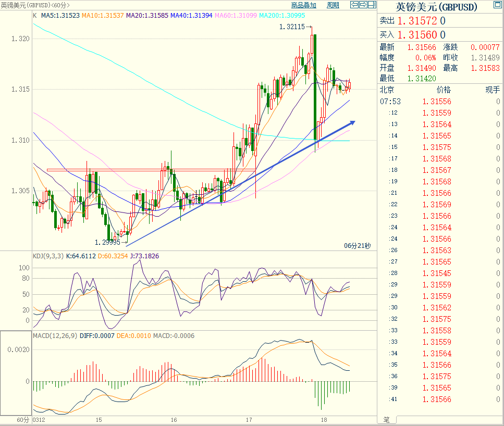The height and width of the screenshot is (426, 504).
Task: Click the 开盘 open price 1.31490
Action: [422, 68]
